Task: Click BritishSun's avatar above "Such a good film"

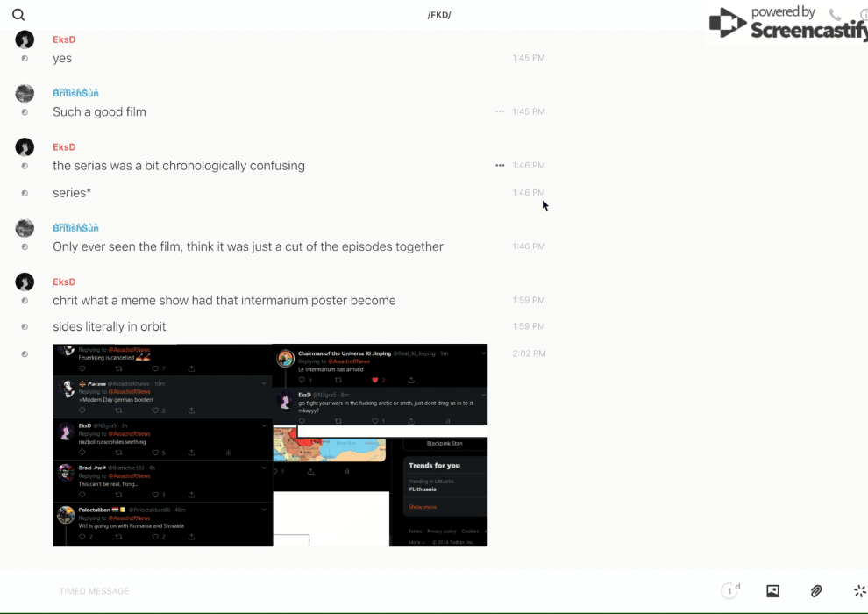Action: coord(25,93)
